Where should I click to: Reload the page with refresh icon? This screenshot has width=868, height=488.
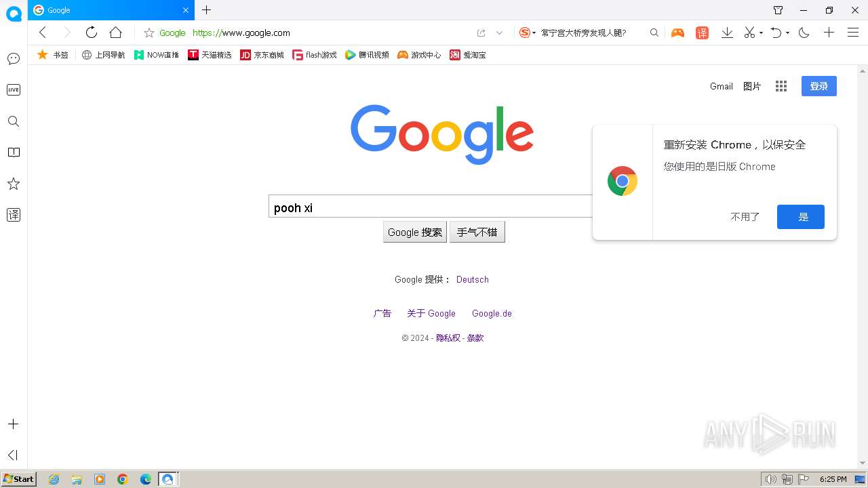[91, 33]
